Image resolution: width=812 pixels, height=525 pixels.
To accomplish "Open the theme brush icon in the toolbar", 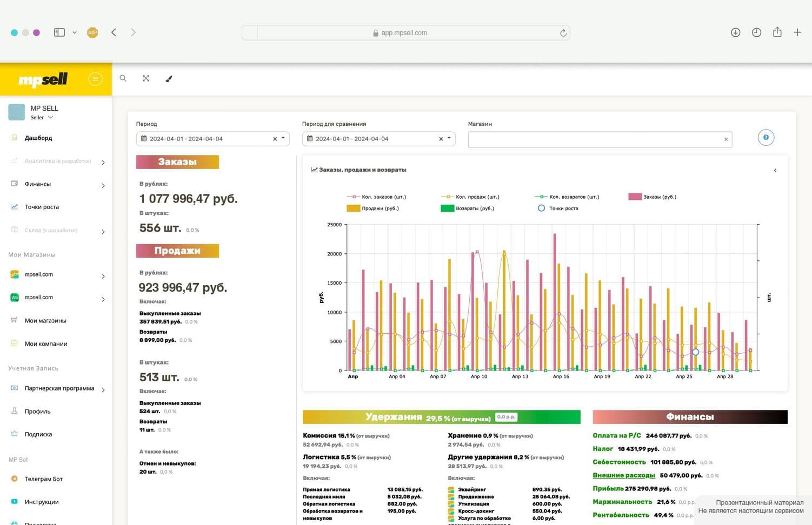I will 169,79.
